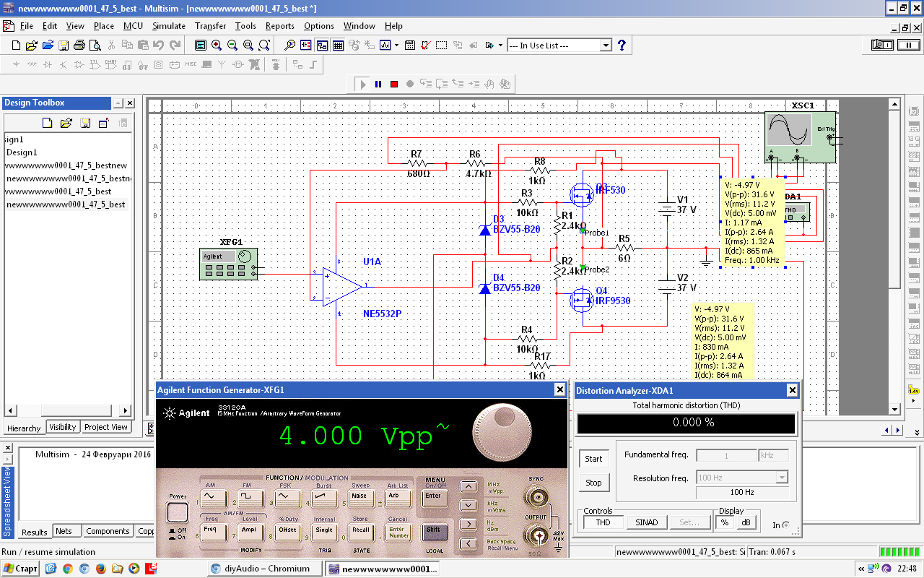Click the zoom out magnifier icon

pyautogui.click(x=232, y=45)
